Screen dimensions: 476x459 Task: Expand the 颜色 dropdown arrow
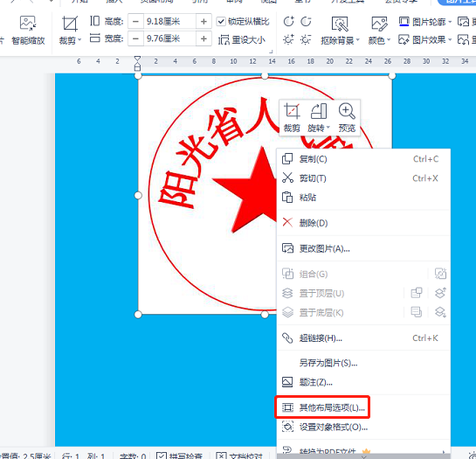click(x=389, y=40)
